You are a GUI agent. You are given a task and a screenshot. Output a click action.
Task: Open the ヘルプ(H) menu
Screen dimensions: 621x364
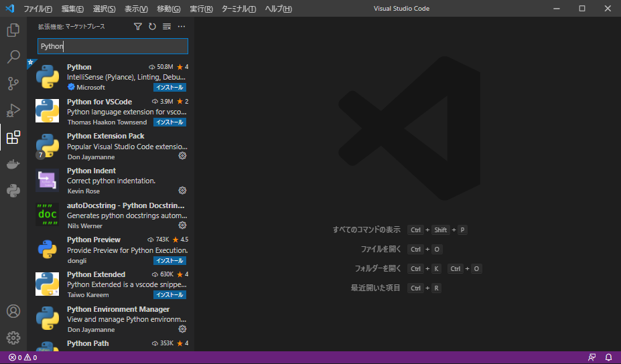click(279, 9)
